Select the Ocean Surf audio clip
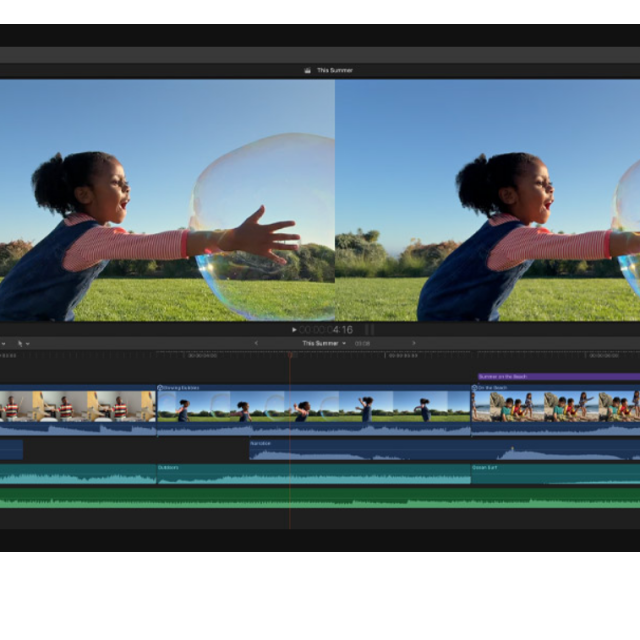Viewport: 640px width, 640px height. [555, 474]
